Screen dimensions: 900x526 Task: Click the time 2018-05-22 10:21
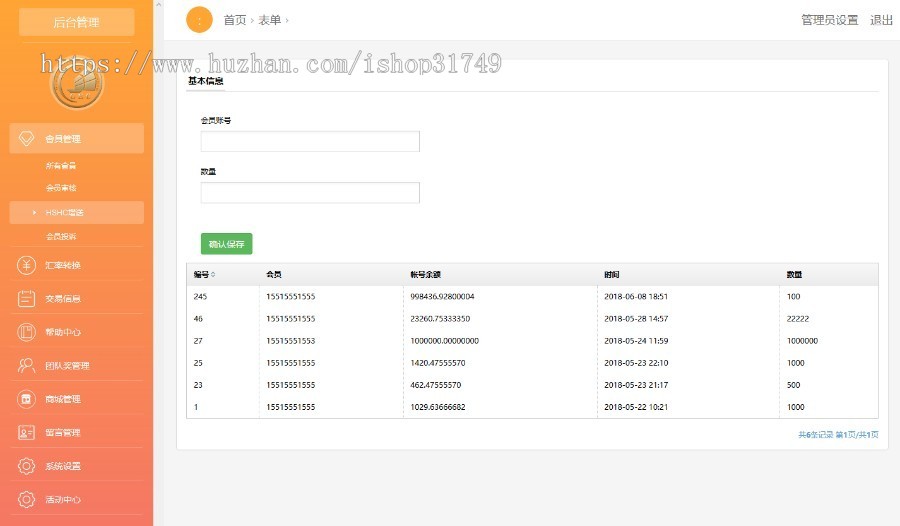(x=636, y=407)
